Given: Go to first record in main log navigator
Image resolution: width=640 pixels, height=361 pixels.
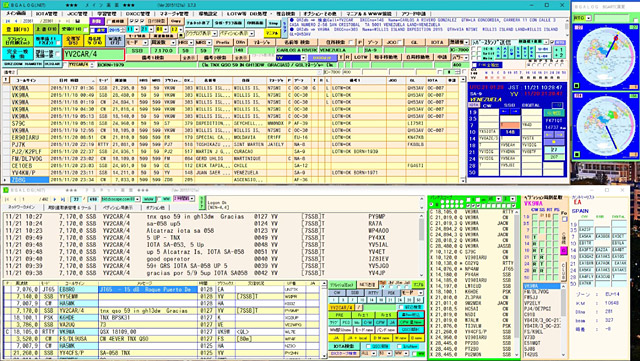Looking at the screenshot, I should [8, 21].
